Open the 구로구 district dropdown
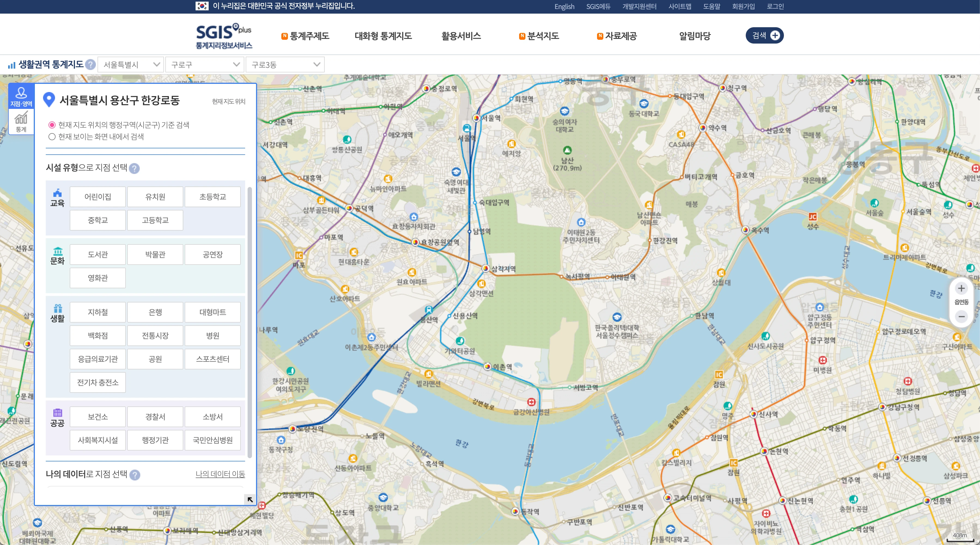The height and width of the screenshot is (545, 980). tap(204, 65)
